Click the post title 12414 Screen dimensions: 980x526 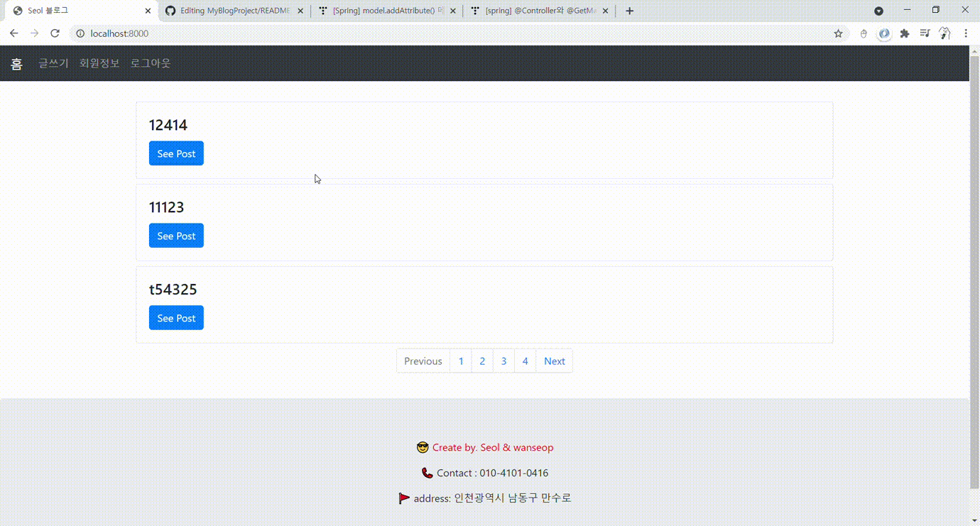tap(168, 125)
